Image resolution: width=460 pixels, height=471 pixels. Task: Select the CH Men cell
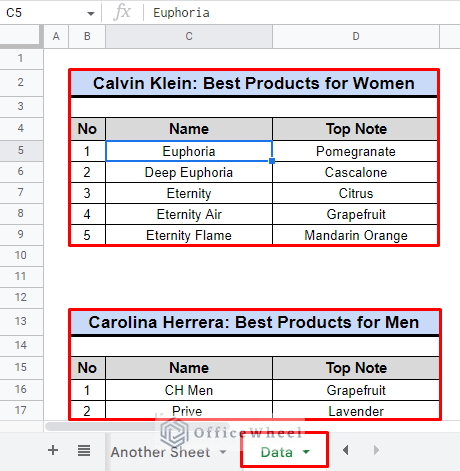click(x=189, y=390)
